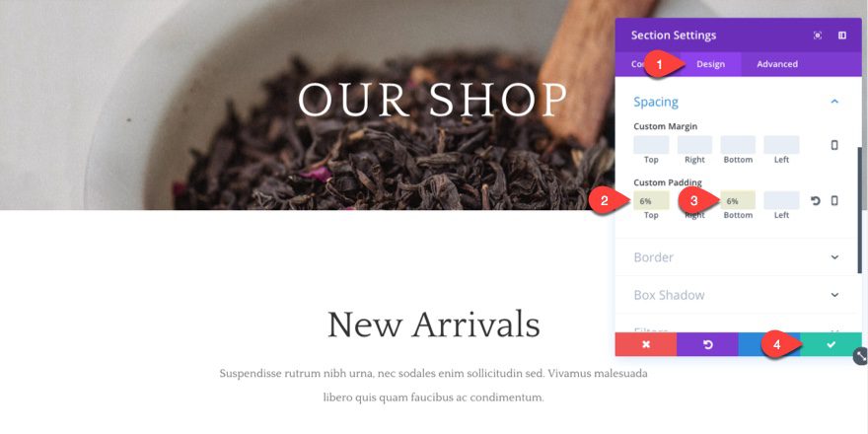Click the Custom Padding responsive phone icon
This screenshot has height=434, width=868.
coord(834,200)
